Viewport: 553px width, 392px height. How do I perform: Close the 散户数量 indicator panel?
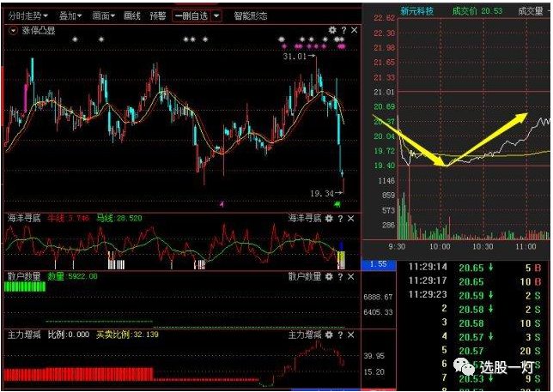click(350, 277)
